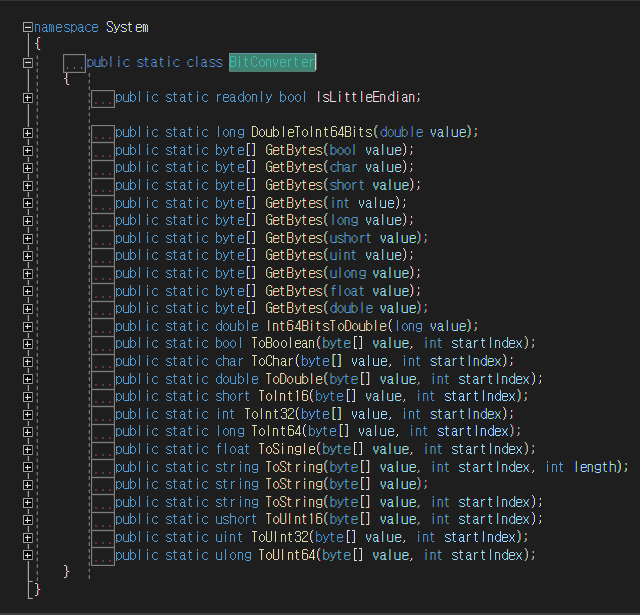Expand outlining for ToString(byte[] value) only

coord(28,485)
